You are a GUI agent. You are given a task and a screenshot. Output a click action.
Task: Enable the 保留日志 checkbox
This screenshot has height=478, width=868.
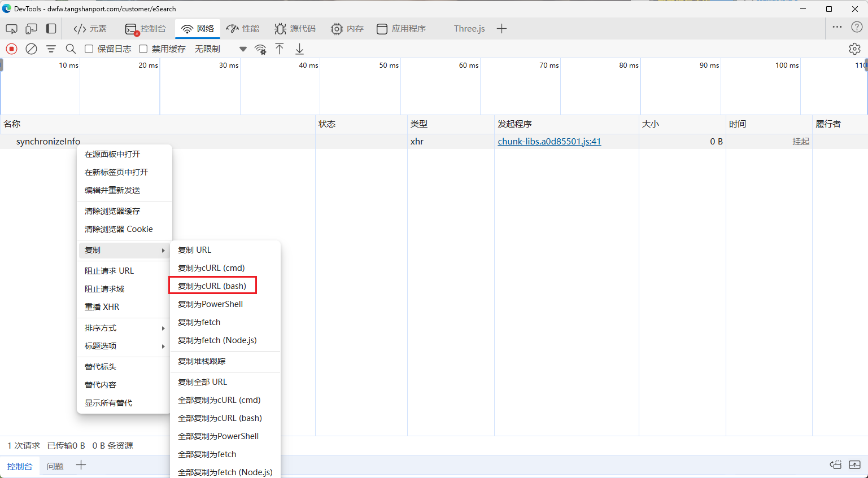click(x=89, y=49)
